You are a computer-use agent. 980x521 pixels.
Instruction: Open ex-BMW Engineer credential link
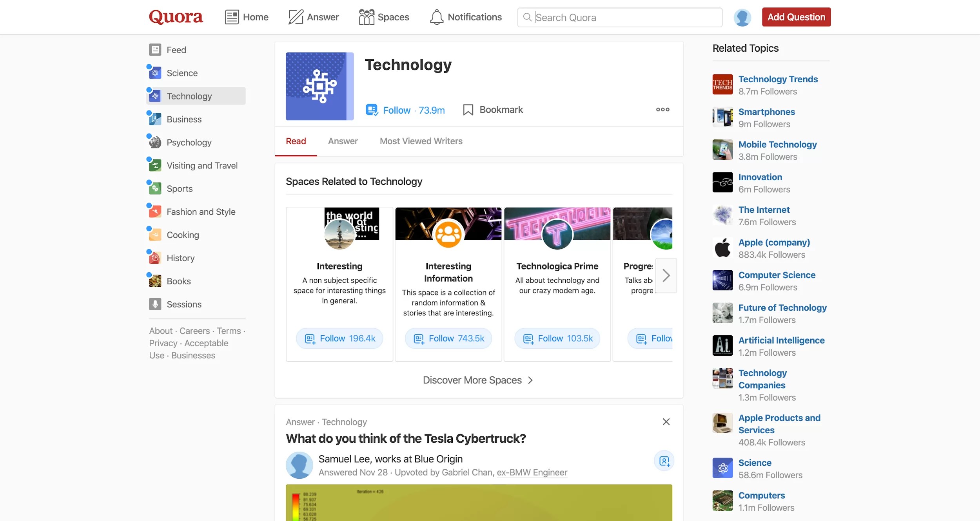tap(532, 472)
